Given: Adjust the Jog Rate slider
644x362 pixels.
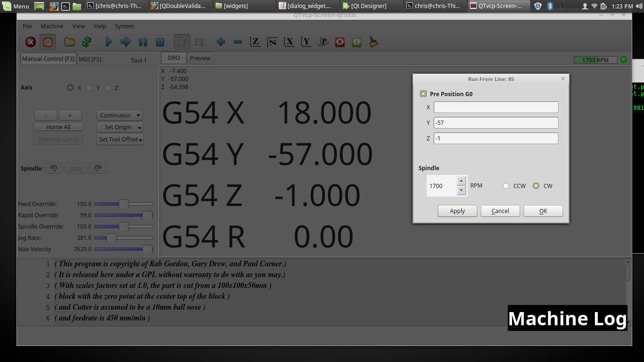Looking at the screenshot, I should coord(124,238).
